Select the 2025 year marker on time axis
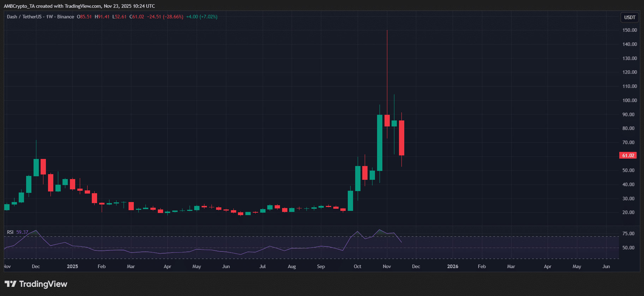Screen dimensions: 644x296 [72, 266]
